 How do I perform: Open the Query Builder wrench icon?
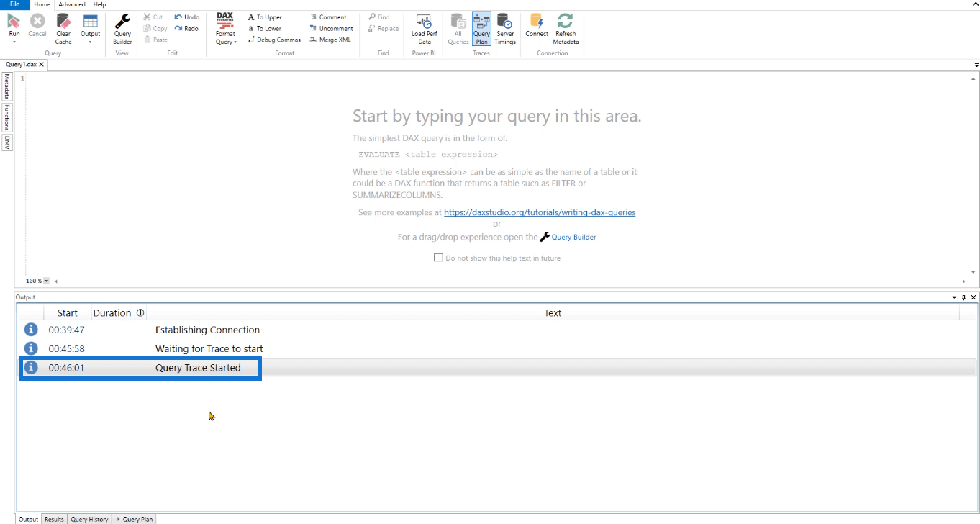(x=122, y=22)
